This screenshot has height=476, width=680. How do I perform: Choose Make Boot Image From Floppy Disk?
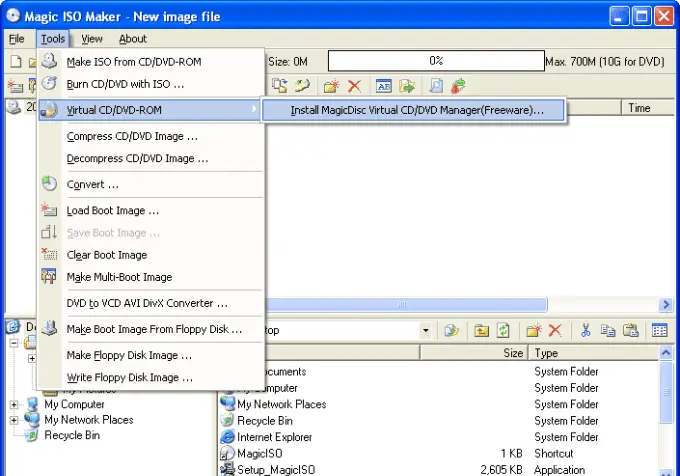(151, 329)
